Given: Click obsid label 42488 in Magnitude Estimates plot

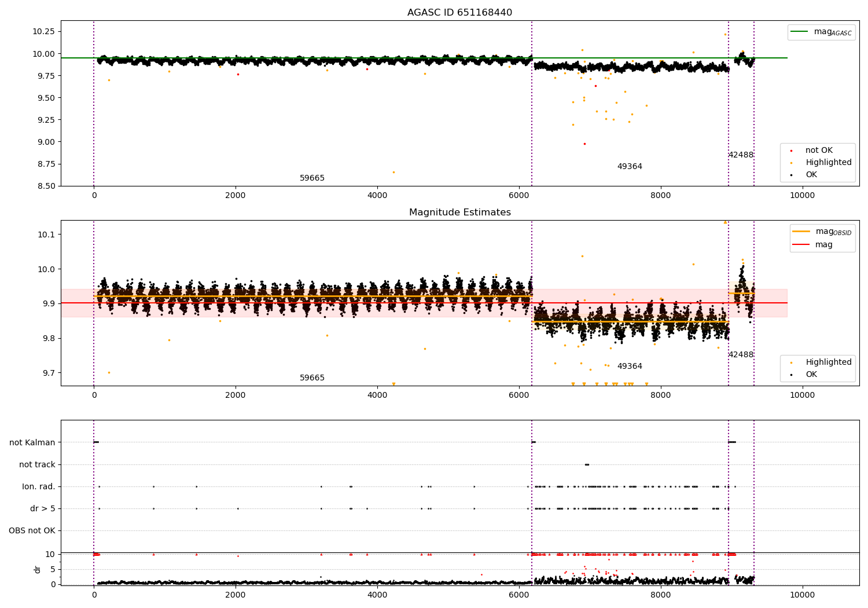Looking at the screenshot, I should coord(741,355).
